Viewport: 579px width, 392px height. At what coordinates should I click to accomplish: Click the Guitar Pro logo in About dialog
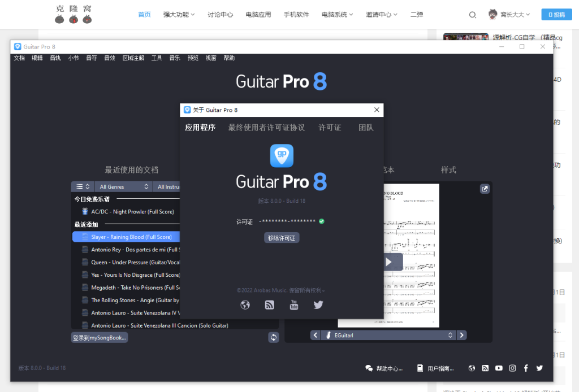[x=282, y=156]
